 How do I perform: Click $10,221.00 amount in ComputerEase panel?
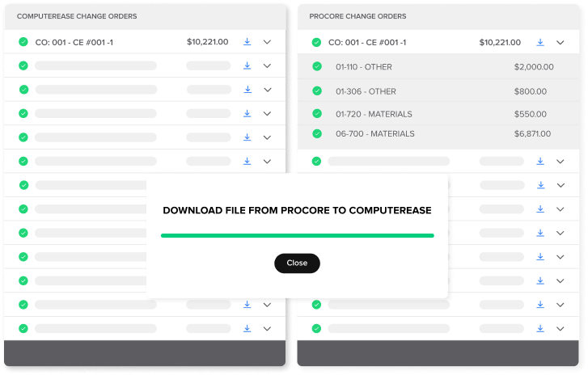click(208, 42)
